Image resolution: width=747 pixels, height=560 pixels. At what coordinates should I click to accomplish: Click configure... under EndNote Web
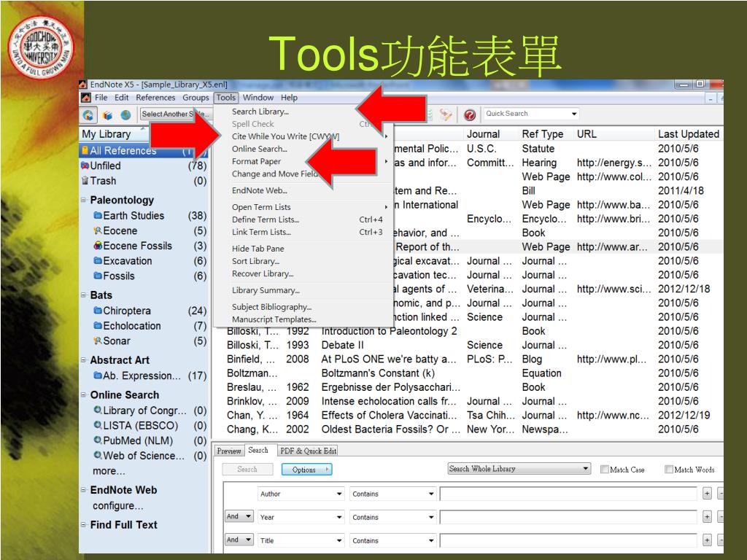point(117,506)
